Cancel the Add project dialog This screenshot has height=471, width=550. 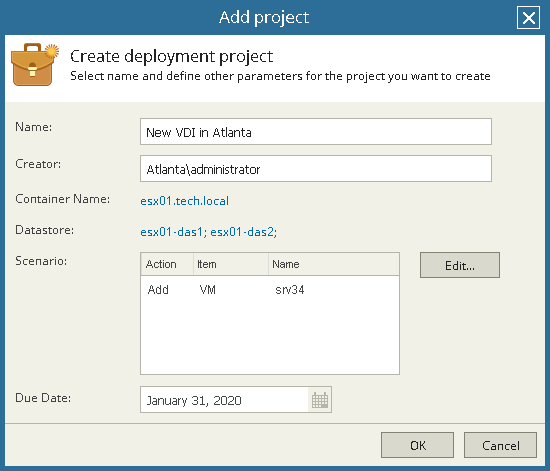[501, 445]
